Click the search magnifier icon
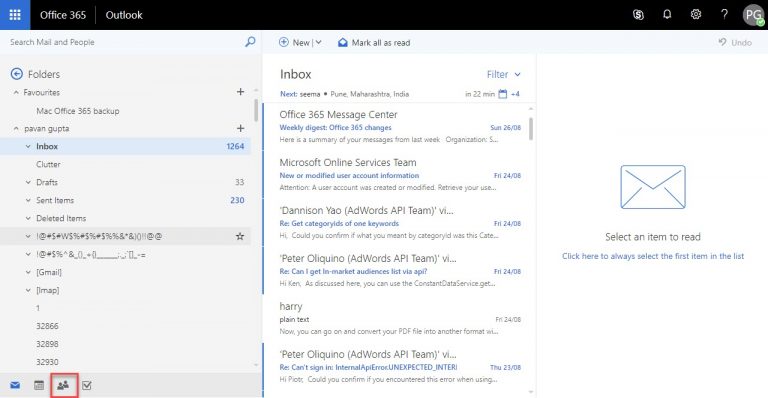 click(x=250, y=42)
